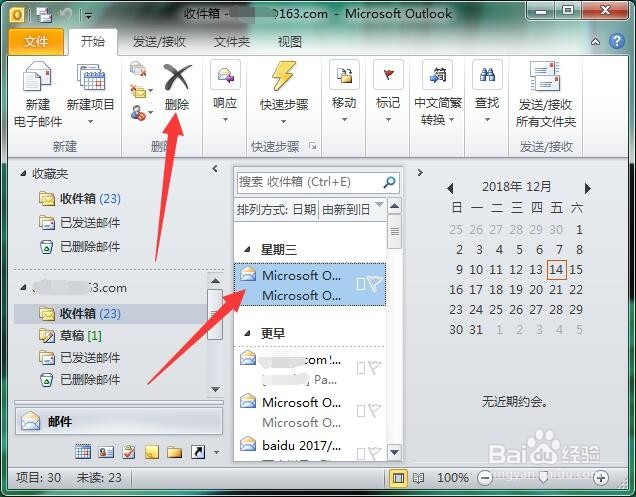The width and height of the screenshot is (636, 497).
Task: Switch to Reading view in status bar
Action: point(418,478)
